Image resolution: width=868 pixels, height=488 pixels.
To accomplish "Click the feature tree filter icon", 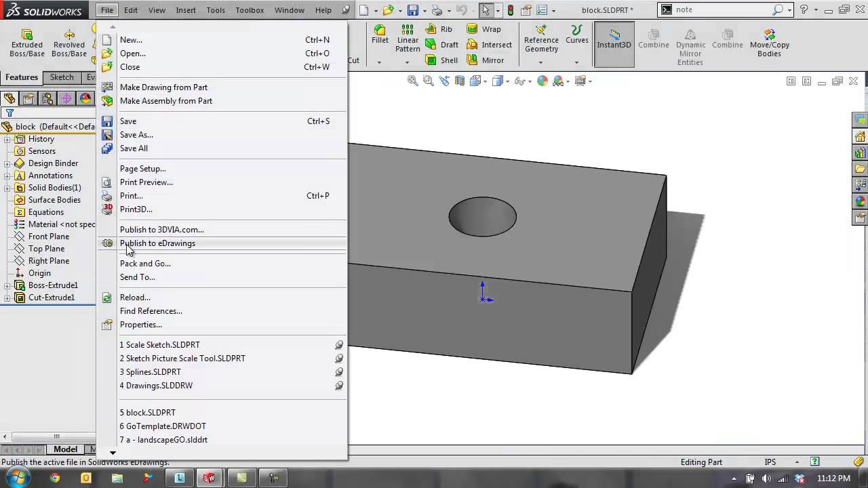I will [x=9, y=113].
